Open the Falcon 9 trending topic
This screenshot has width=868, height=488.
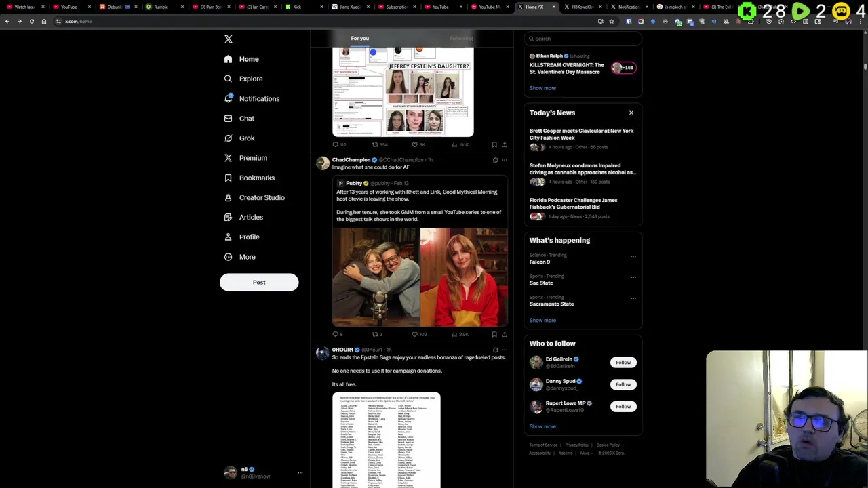(540, 262)
